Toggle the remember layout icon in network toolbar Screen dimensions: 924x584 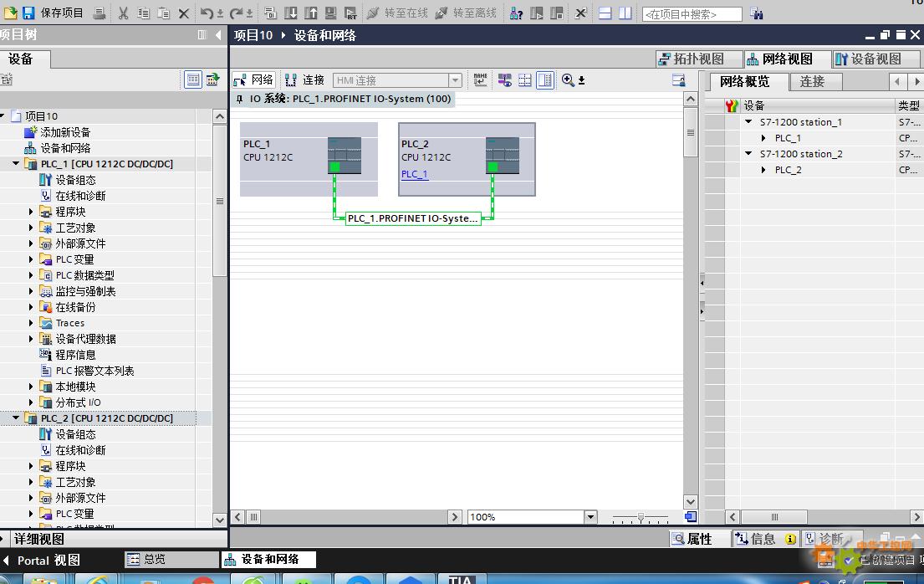click(x=545, y=80)
